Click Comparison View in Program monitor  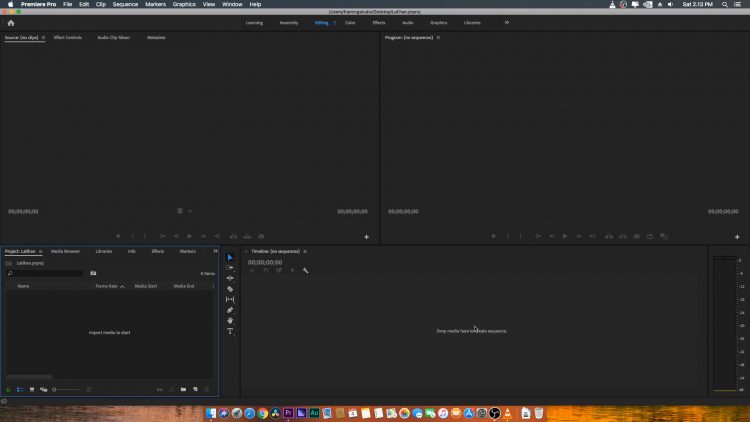(663, 236)
